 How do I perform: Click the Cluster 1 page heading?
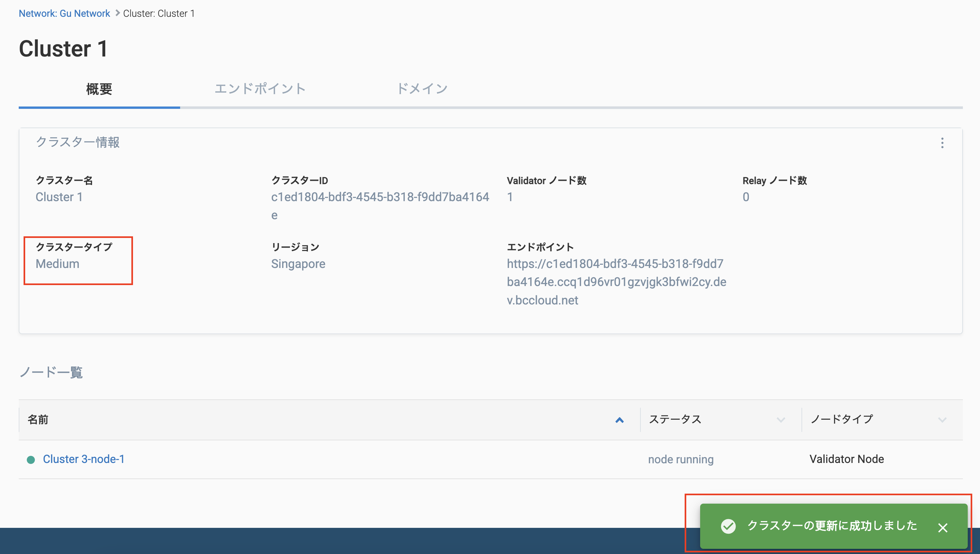coord(64,49)
